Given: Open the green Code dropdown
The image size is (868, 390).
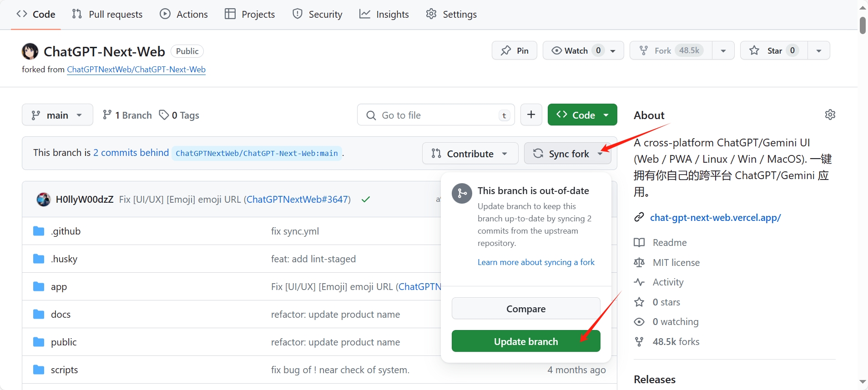Looking at the screenshot, I should 582,115.
